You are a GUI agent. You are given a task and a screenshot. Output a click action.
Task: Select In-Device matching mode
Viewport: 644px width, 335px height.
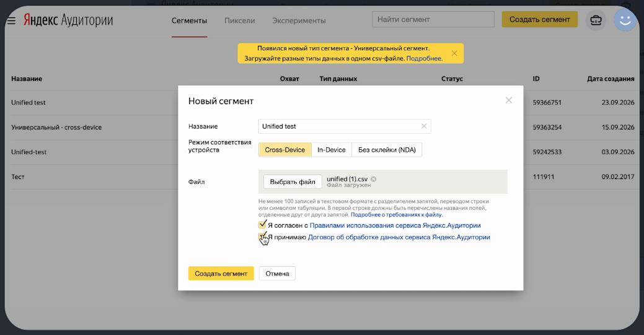[x=332, y=150]
